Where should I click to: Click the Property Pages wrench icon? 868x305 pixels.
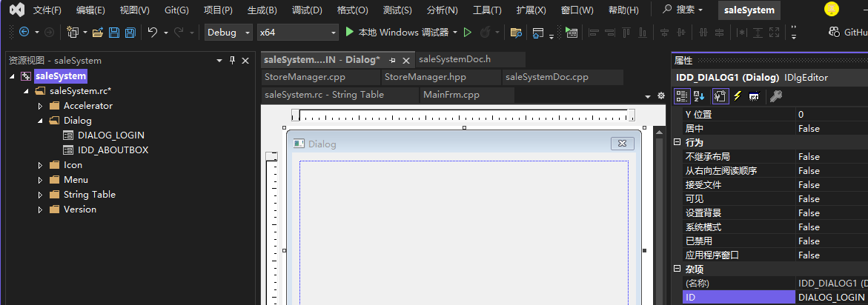[x=775, y=96]
